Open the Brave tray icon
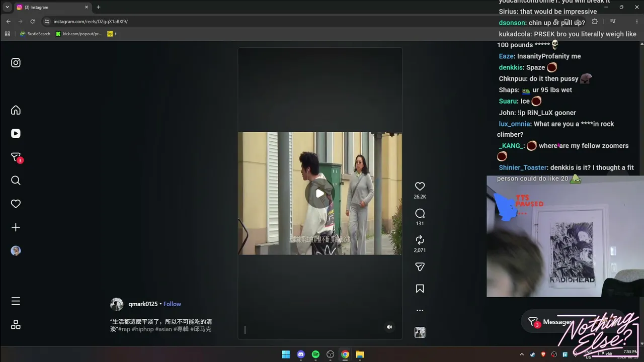644x362 pixels. point(543,354)
